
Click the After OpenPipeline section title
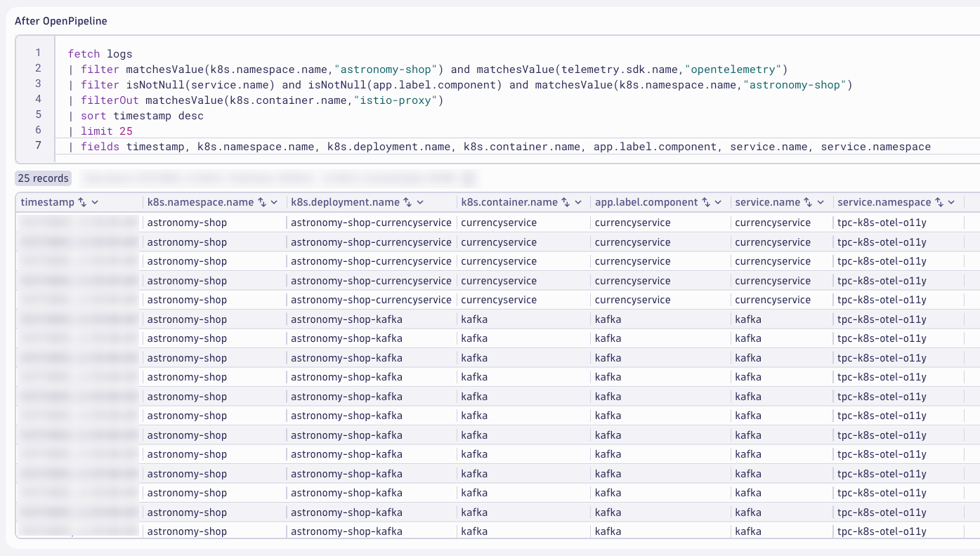click(x=61, y=21)
